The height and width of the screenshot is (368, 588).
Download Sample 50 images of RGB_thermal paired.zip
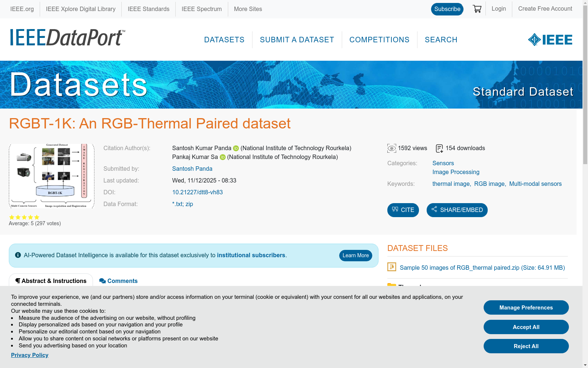click(482, 268)
